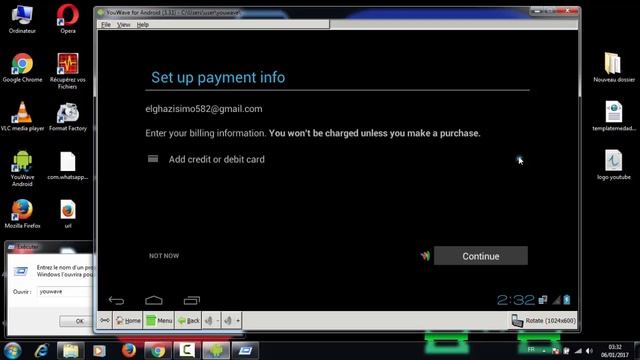Viewport: 640px width, 360px height.
Task: Click OK in the Exécuter dialog
Action: click(78, 321)
